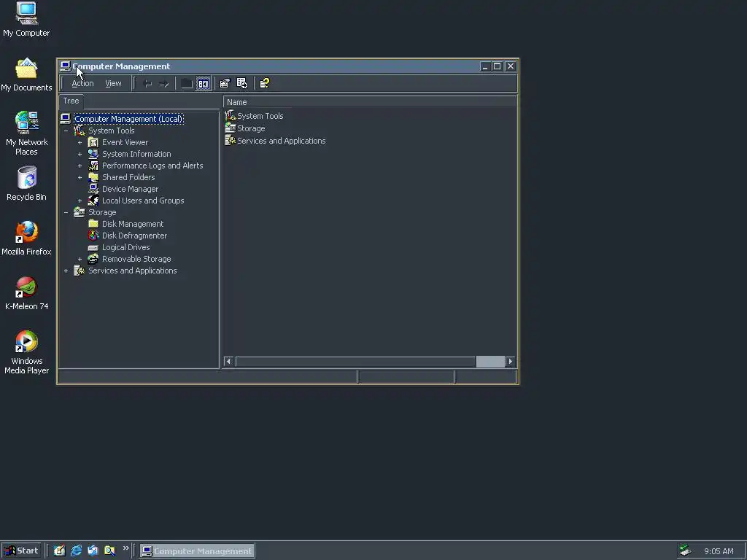Expand the Shared Folders node
Image resolution: width=747 pixels, height=560 pixels.
click(80, 177)
